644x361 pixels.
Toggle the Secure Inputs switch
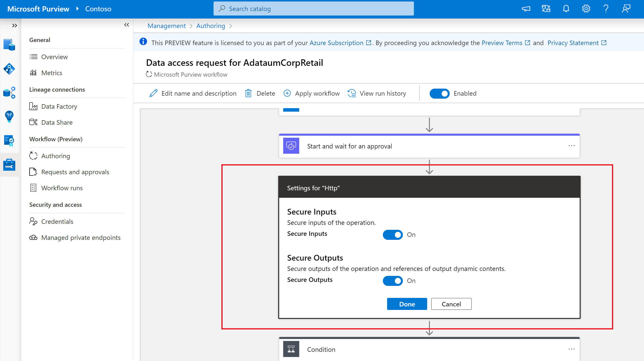393,235
